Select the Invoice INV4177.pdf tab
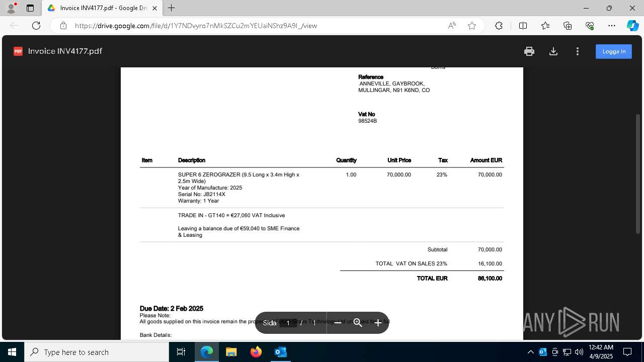644x362 pixels. point(102,8)
